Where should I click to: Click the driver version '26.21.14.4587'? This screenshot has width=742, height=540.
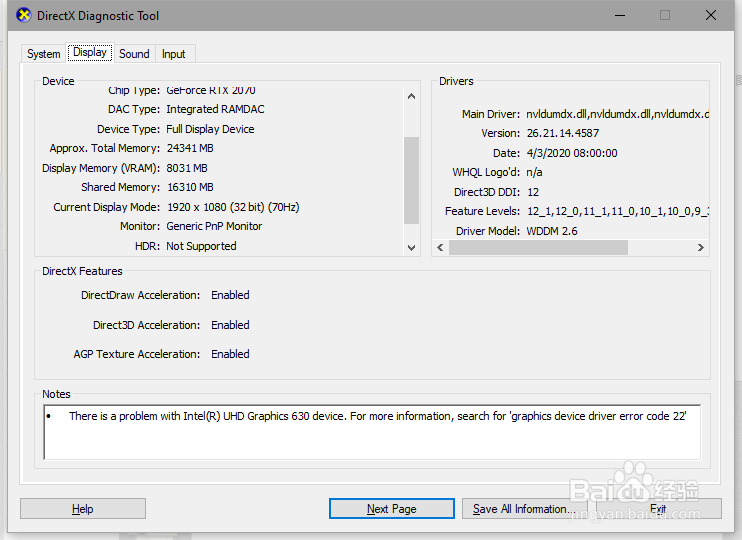tap(563, 133)
